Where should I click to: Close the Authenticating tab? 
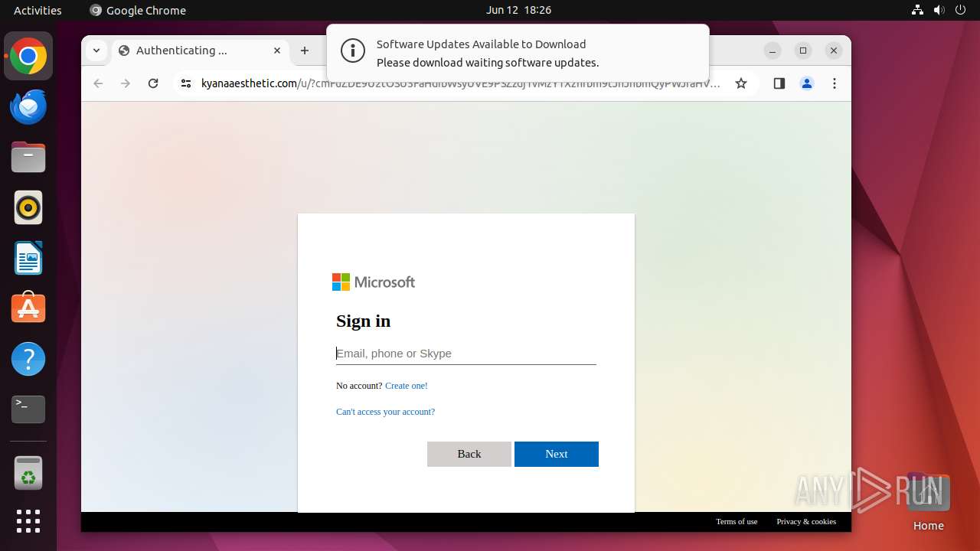277,51
